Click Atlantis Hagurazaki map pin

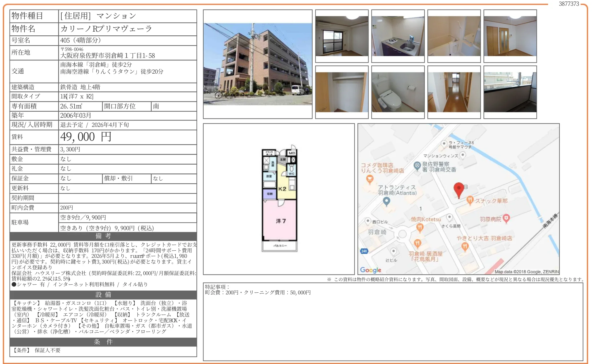(x=386, y=201)
